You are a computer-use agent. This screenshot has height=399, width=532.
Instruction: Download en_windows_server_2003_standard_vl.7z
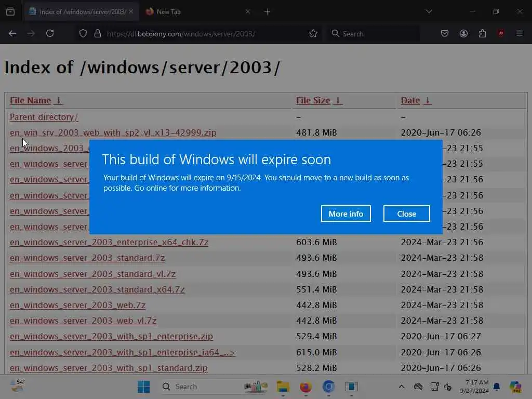pyautogui.click(x=92, y=274)
